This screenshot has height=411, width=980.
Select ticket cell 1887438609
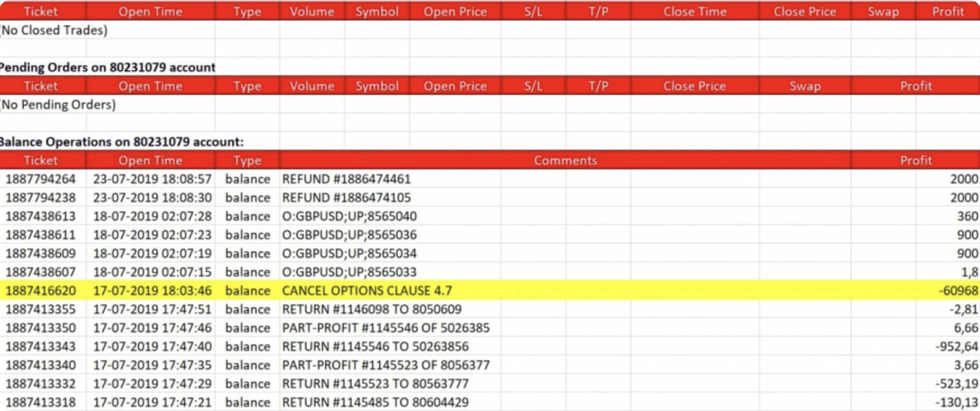tap(41, 254)
